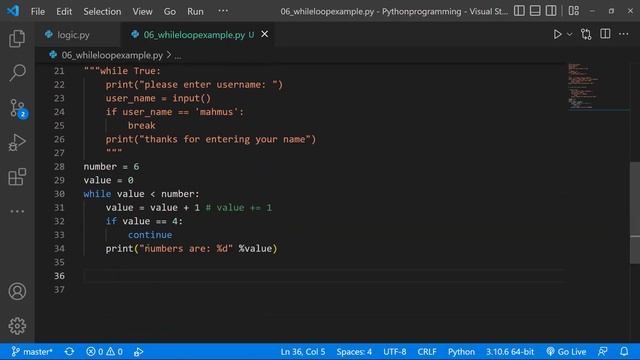Open the Selection menu
Viewport: 640px width, 360px height.
tap(102, 11)
